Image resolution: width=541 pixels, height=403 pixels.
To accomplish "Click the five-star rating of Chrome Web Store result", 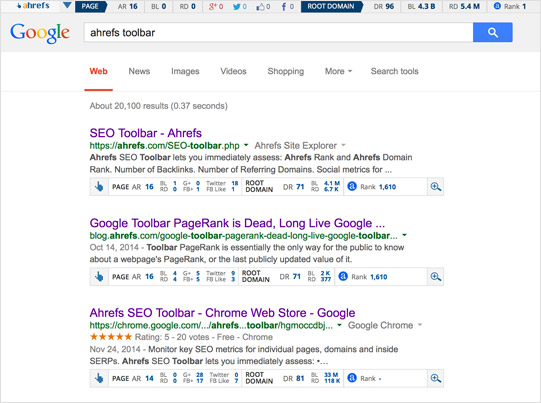I will tap(111, 337).
